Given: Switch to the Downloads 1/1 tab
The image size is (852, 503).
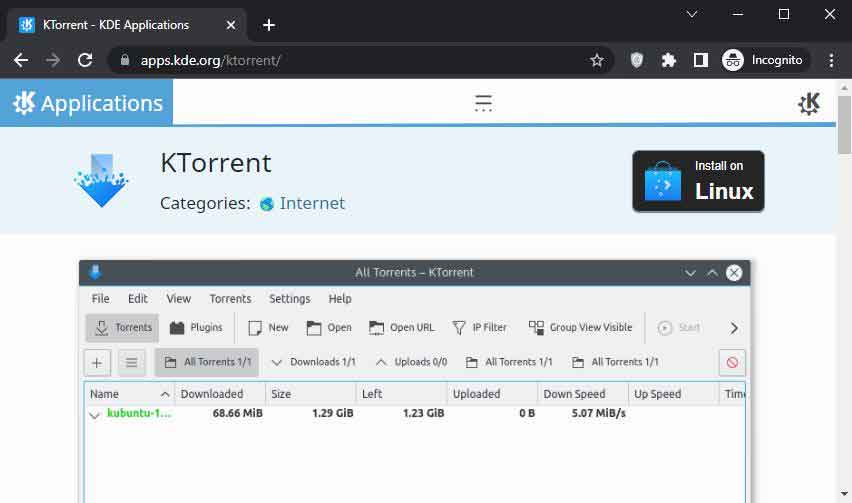Looking at the screenshot, I should (314, 362).
